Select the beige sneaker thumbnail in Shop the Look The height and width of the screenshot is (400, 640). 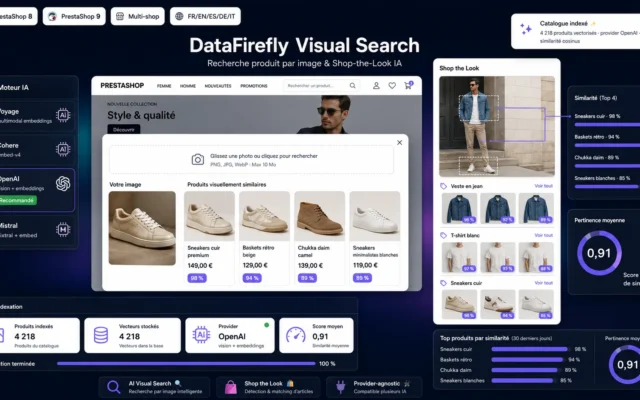click(459, 304)
